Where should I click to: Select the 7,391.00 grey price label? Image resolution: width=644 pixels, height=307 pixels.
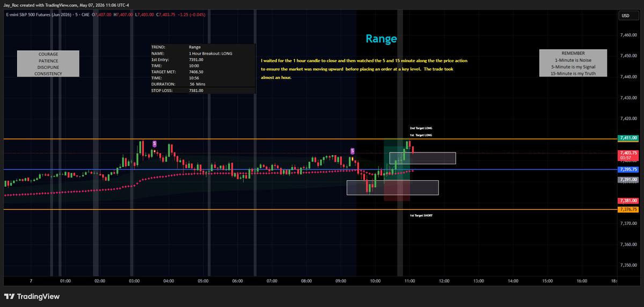coord(628,179)
